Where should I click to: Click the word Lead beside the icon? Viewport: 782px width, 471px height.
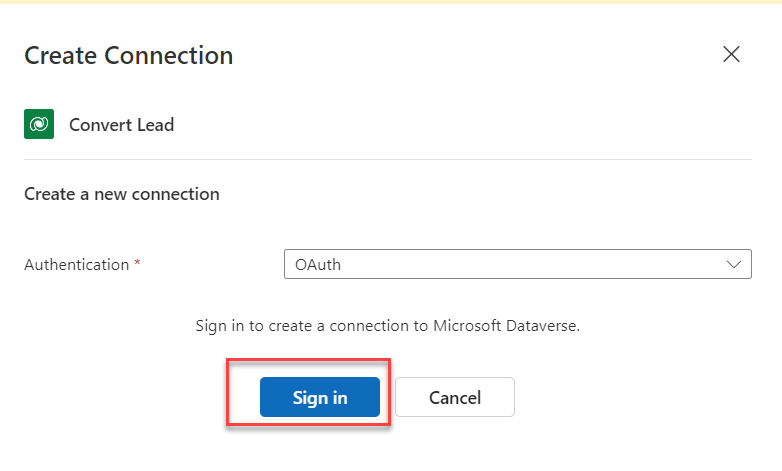(155, 125)
